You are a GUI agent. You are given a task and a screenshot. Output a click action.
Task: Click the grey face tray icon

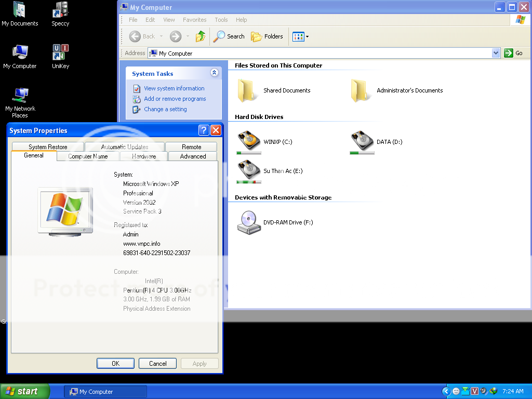coord(456,392)
